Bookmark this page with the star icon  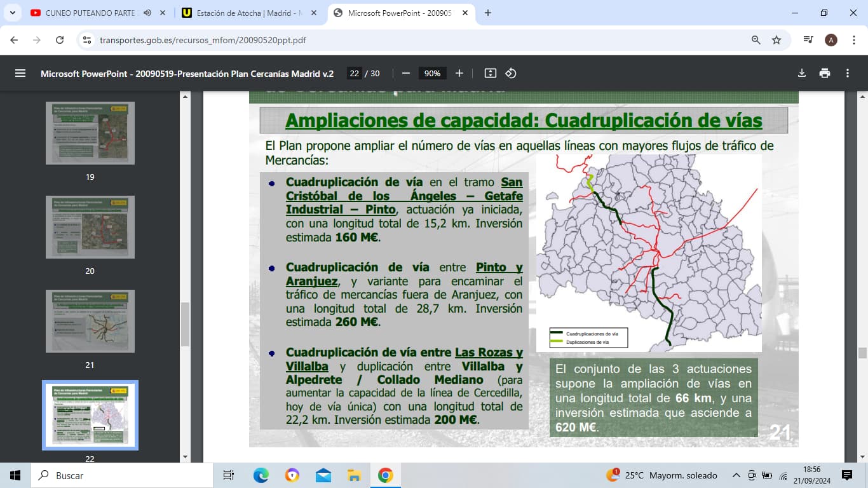click(x=776, y=40)
